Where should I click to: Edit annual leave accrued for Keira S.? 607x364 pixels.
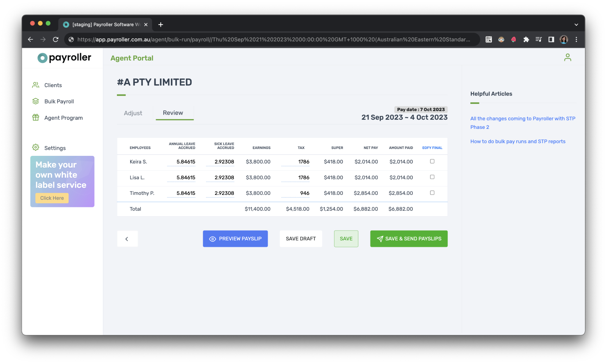point(181,162)
